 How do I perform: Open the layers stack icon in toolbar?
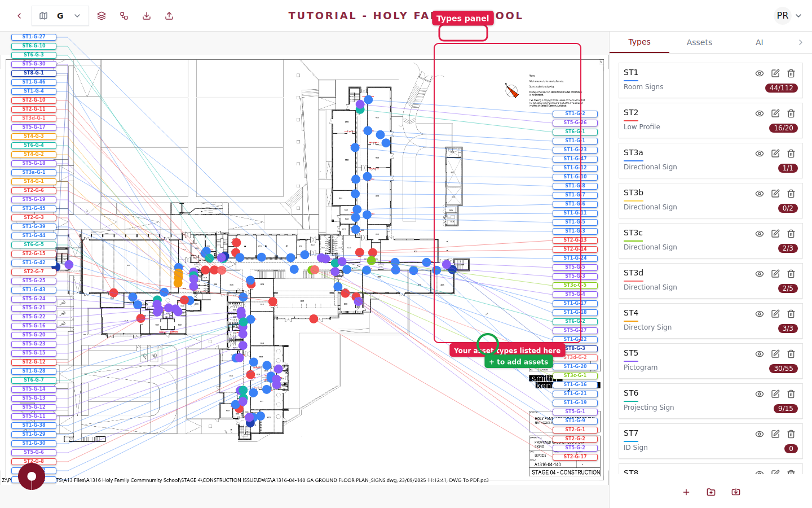[101, 16]
